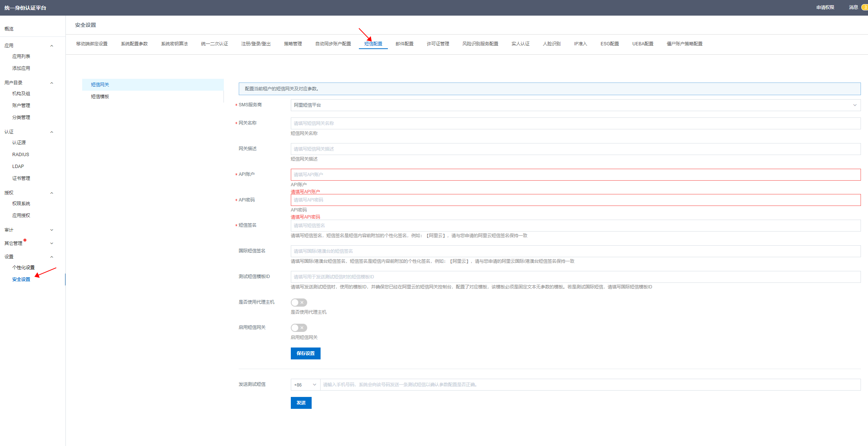
Task: Click the 保存设置 button
Action: [305, 353]
